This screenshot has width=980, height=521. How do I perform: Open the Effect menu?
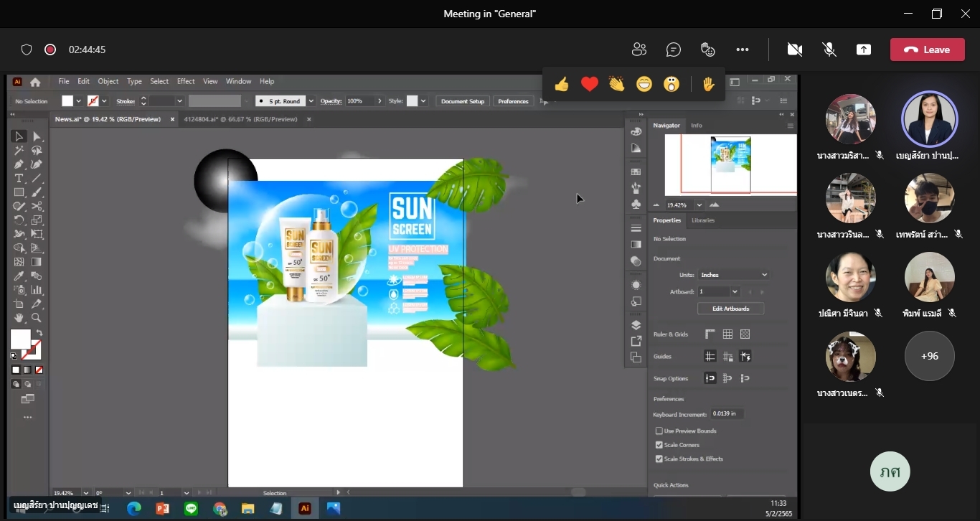186,81
